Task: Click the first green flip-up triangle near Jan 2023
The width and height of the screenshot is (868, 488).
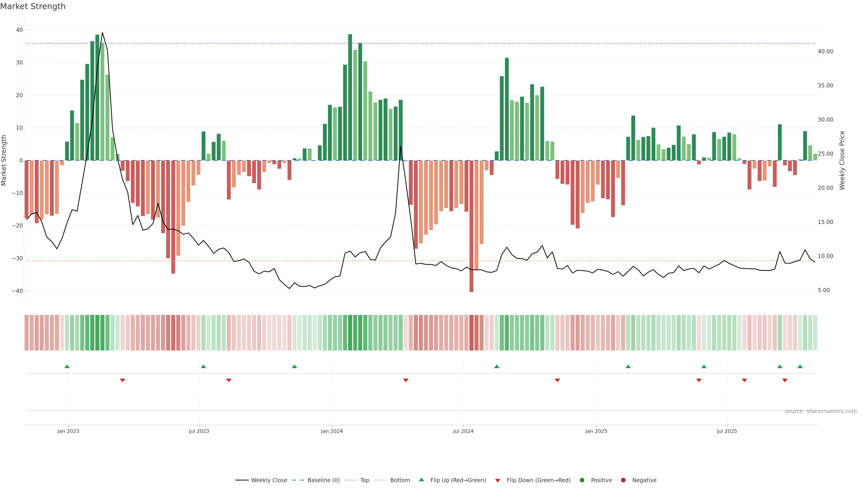Action: tap(67, 366)
